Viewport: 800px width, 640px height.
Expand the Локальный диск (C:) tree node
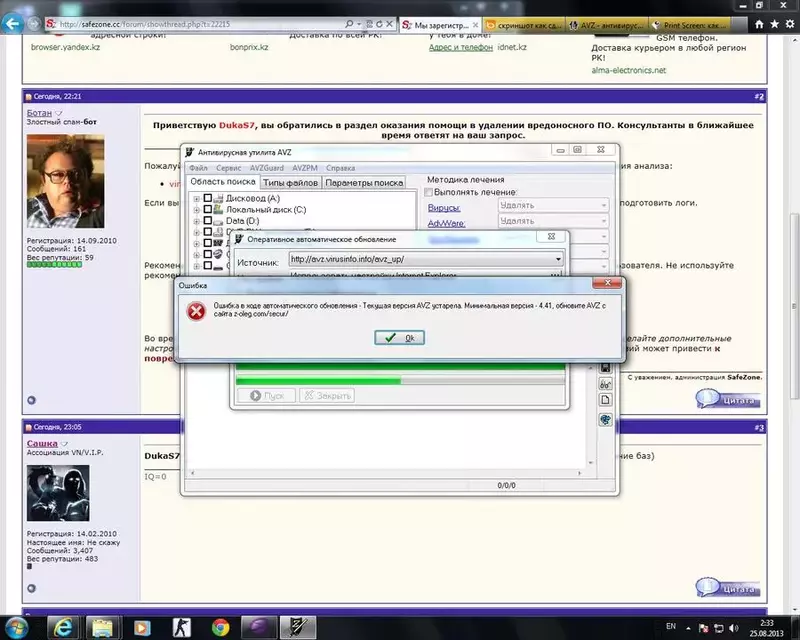196,210
